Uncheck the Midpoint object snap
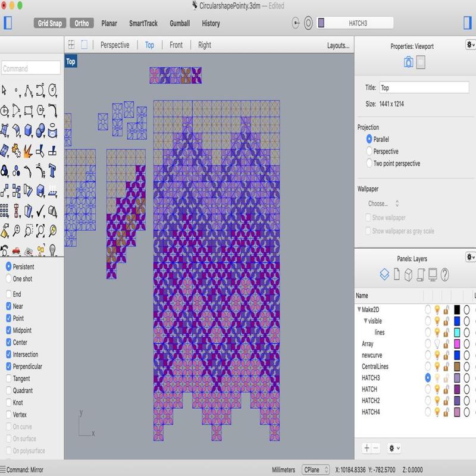This screenshot has height=476, width=476. point(9,330)
